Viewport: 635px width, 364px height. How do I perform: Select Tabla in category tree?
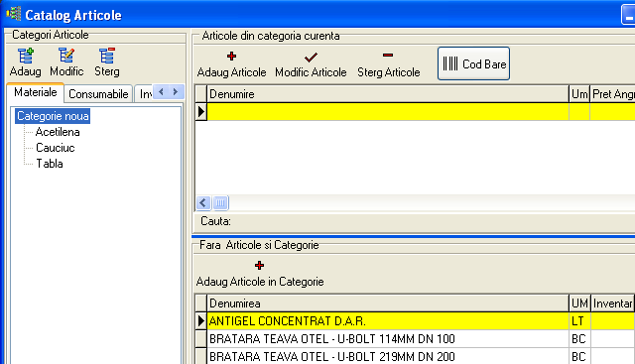(50, 164)
